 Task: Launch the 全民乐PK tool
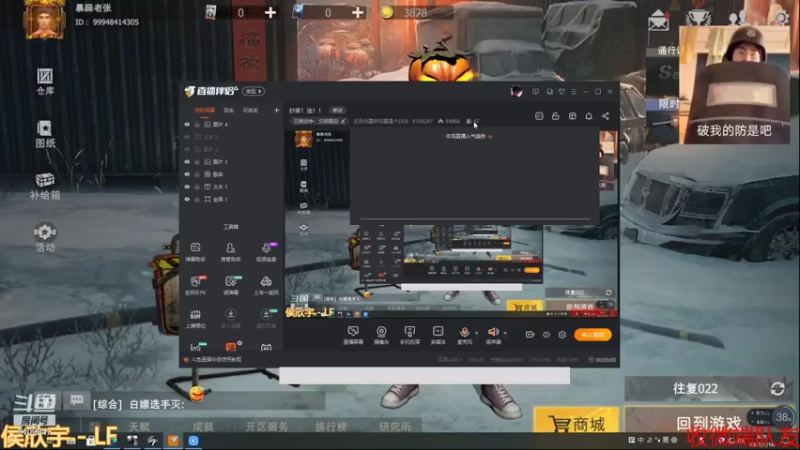click(195, 285)
